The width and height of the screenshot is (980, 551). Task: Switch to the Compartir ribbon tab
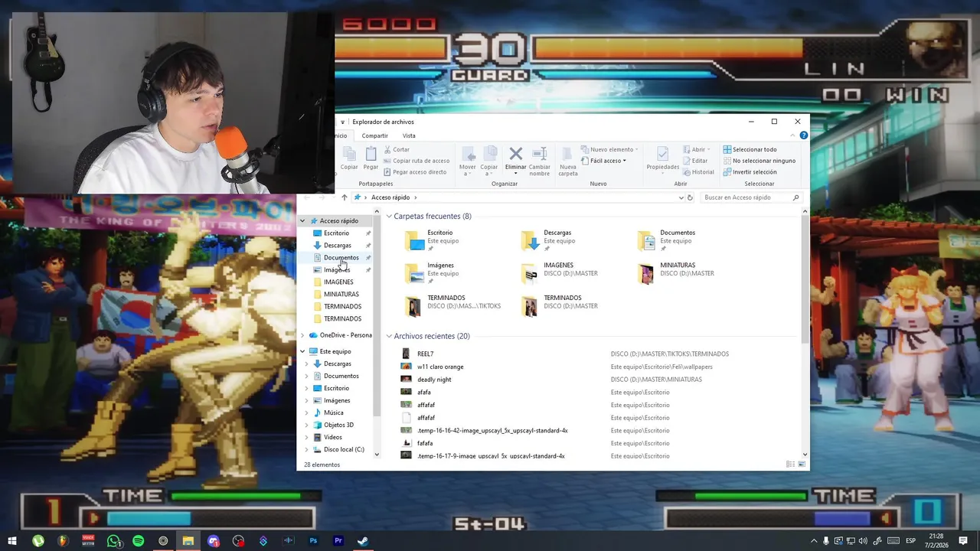coord(374,135)
